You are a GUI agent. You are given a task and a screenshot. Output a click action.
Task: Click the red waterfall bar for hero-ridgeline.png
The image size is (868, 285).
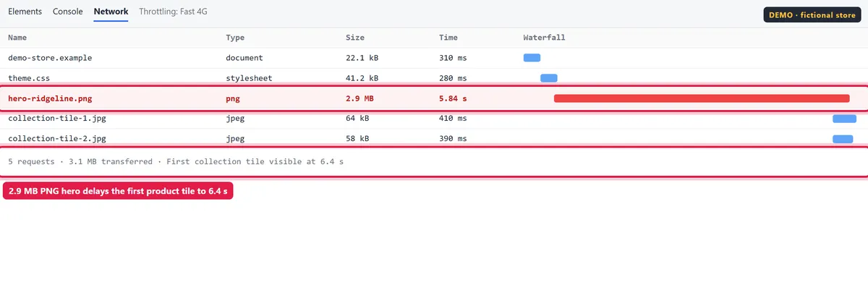point(702,98)
